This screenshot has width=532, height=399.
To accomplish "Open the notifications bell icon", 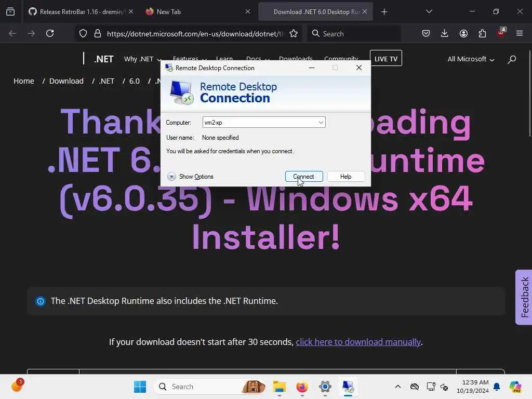I will [497, 387].
